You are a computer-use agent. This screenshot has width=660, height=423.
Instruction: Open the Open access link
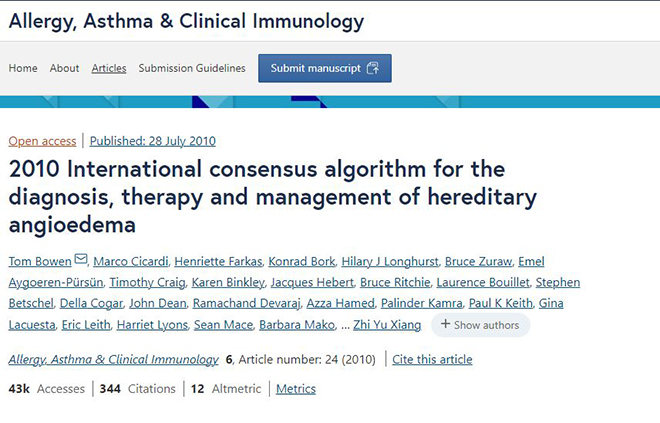[43, 141]
